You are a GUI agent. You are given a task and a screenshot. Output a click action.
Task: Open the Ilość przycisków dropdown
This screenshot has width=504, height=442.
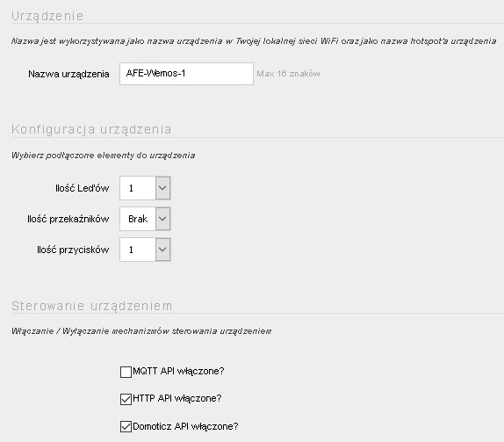(x=145, y=250)
